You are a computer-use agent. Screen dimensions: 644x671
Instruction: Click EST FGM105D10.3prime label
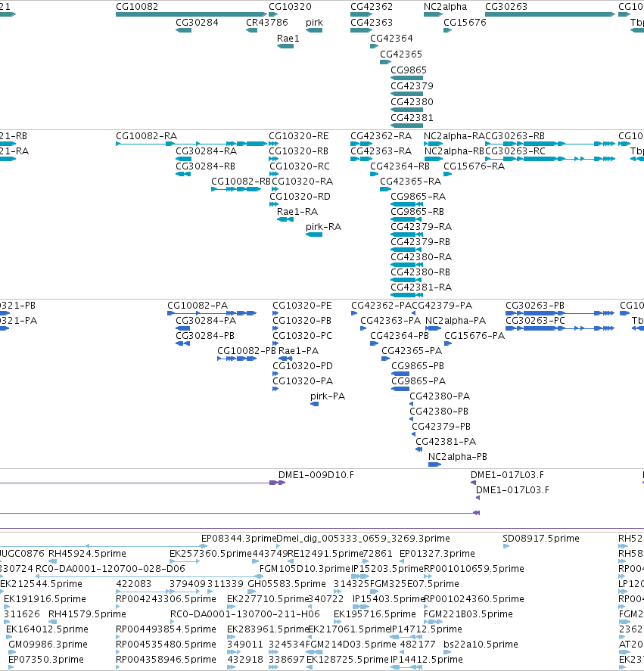[x=305, y=568]
